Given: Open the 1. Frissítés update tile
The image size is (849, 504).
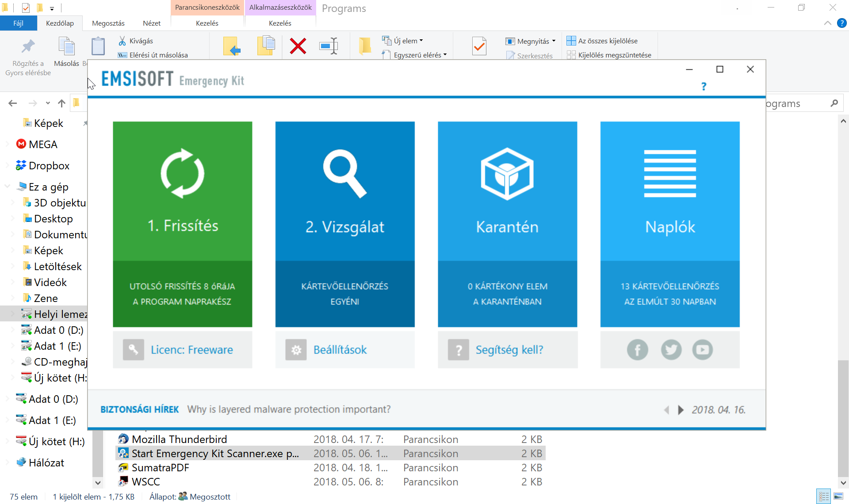Looking at the screenshot, I should coord(182,224).
